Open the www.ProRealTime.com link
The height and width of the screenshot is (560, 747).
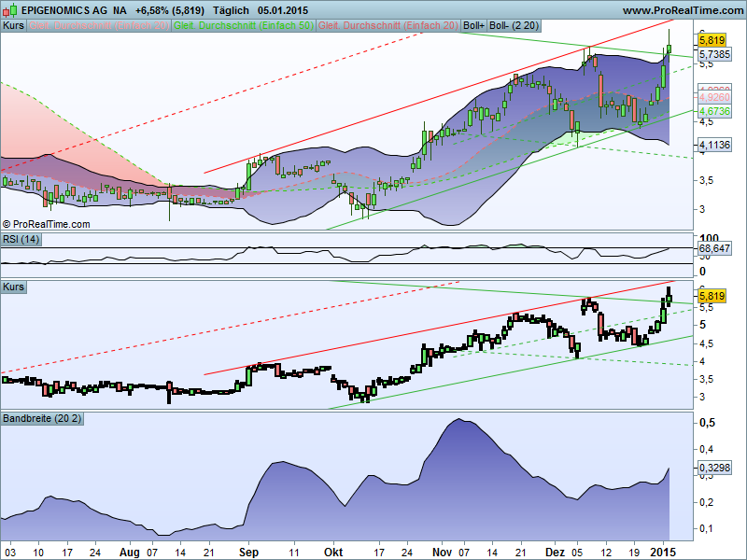pos(683,10)
